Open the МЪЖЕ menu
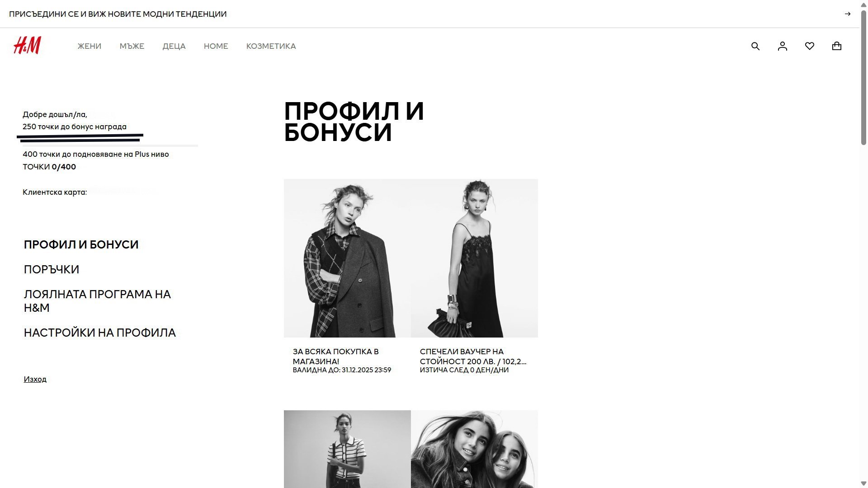Viewport: 868px width, 488px height. (x=132, y=46)
